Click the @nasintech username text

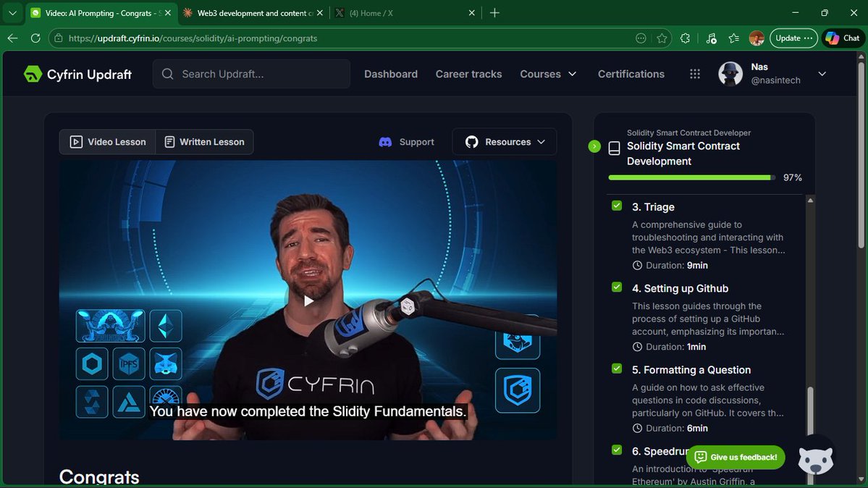pyautogui.click(x=775, y=80)
